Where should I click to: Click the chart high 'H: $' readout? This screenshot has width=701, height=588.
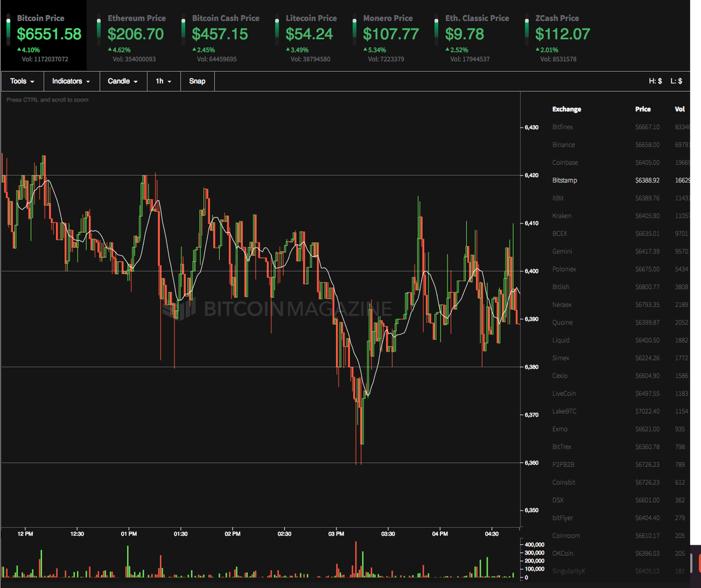(655, 81)
